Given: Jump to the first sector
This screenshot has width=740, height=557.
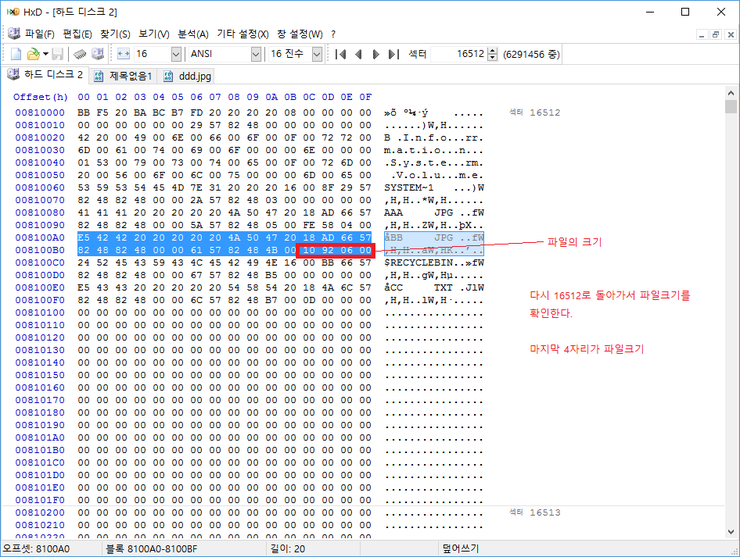Looking at the screenshot, I should coord(341,53).
